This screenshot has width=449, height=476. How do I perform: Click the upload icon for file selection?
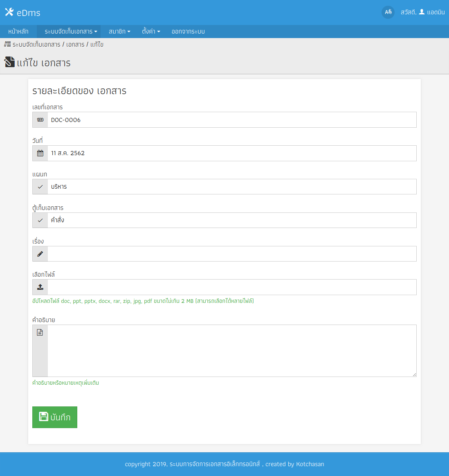tap(40, 287)
